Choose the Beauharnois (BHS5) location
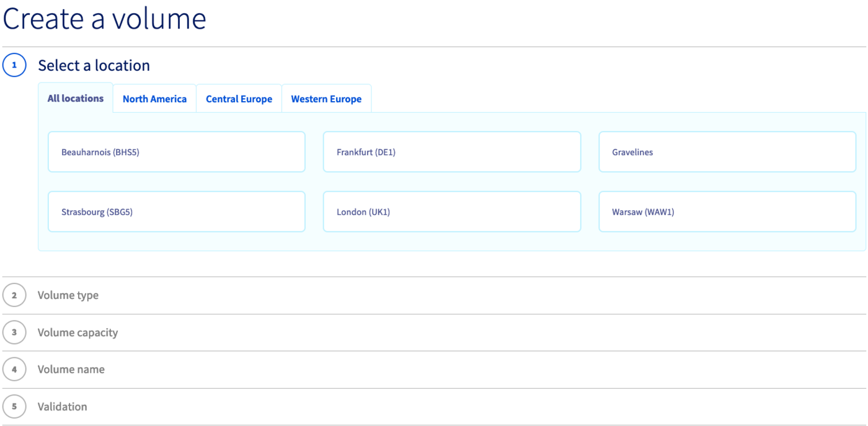868x426 pixels. (176, 152)
